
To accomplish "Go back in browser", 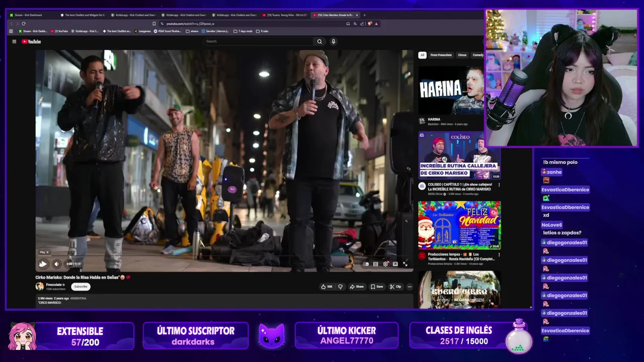I will [x=12, y=24].
